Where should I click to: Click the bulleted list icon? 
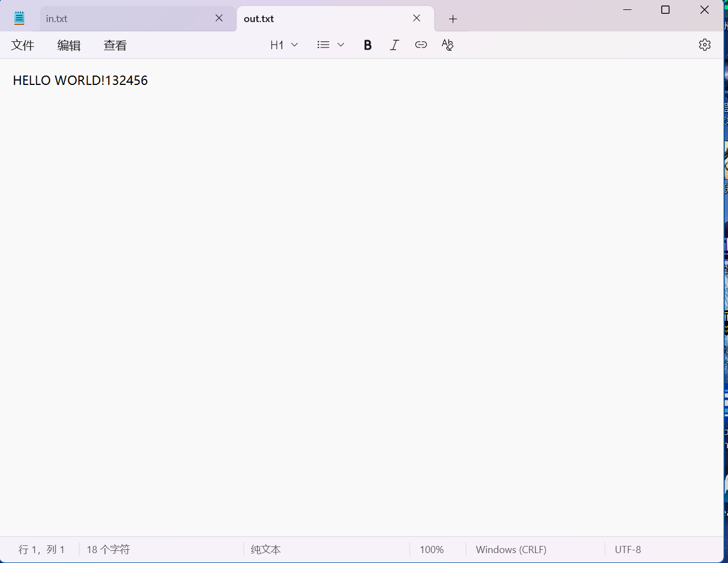coord(323,45)
